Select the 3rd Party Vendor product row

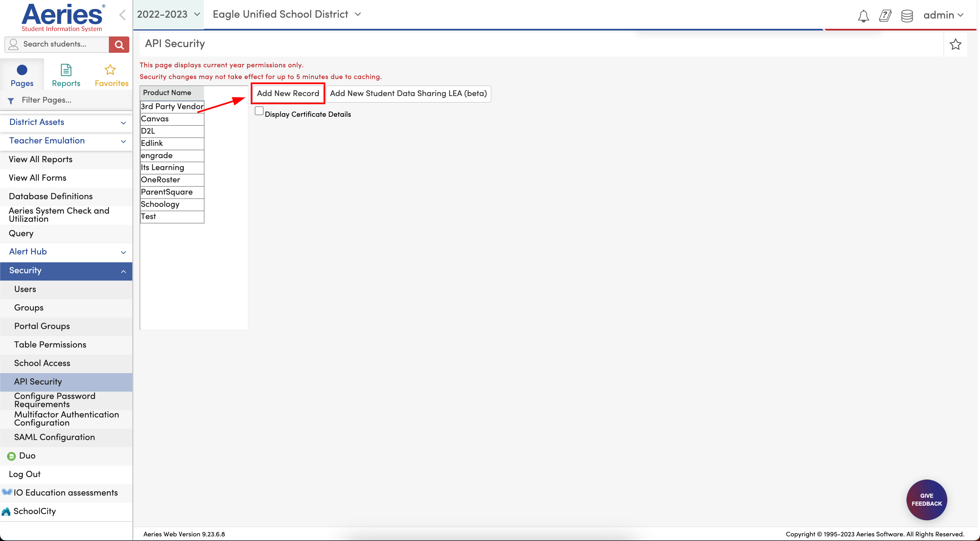point(172,106)
